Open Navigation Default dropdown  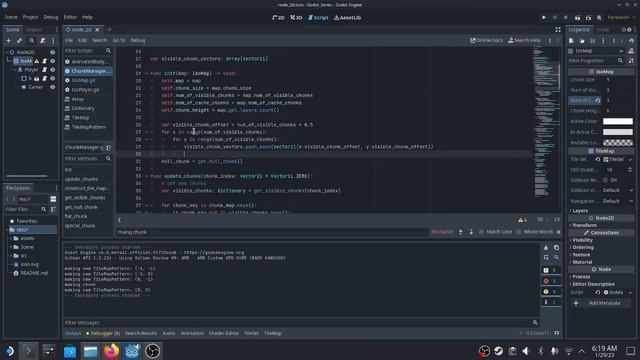[618, 201]
